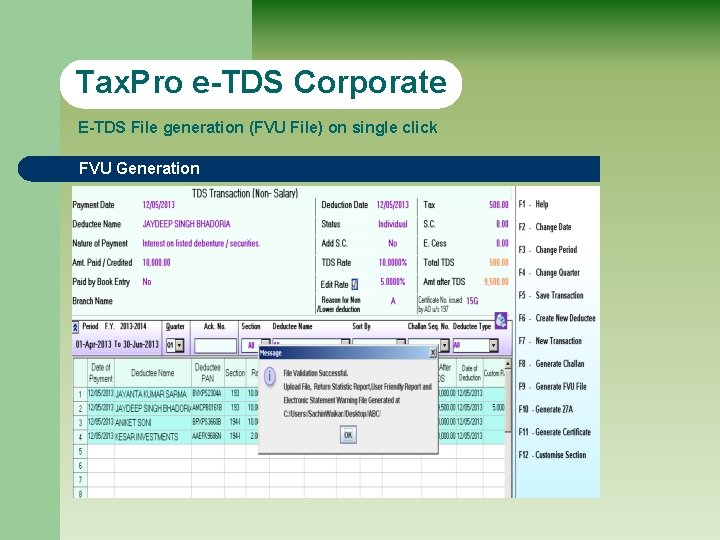Select F3 - Change Period

[x=548, y=250]
